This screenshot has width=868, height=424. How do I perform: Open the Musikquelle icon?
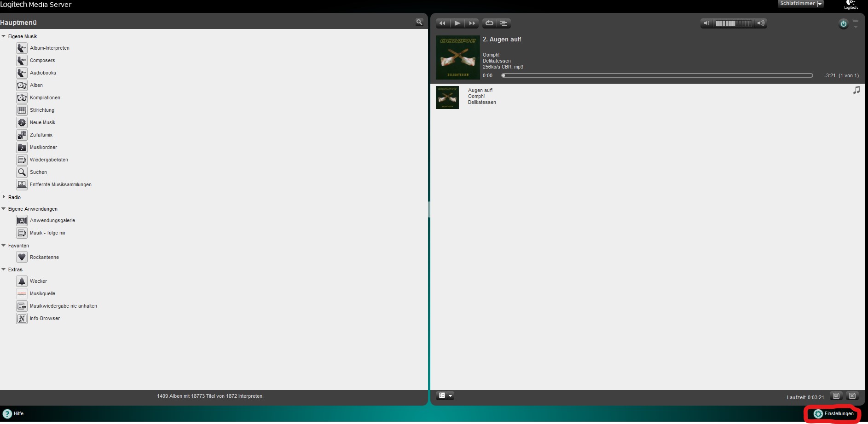pyautogui.click(x=22, y=293)
